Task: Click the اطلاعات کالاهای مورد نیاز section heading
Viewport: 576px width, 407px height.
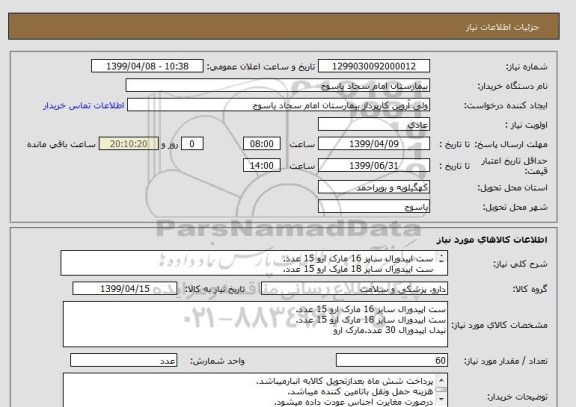Action: click(492, 240)
